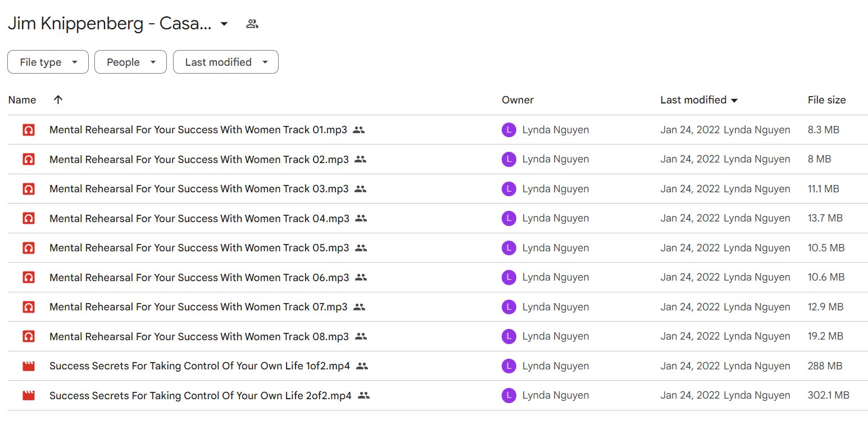Viewport: 868px width, 447px height.
Task: Select file Mental Rehearsal Track 07.mp3
Action: pyautogui.click(x=198, y=307)
